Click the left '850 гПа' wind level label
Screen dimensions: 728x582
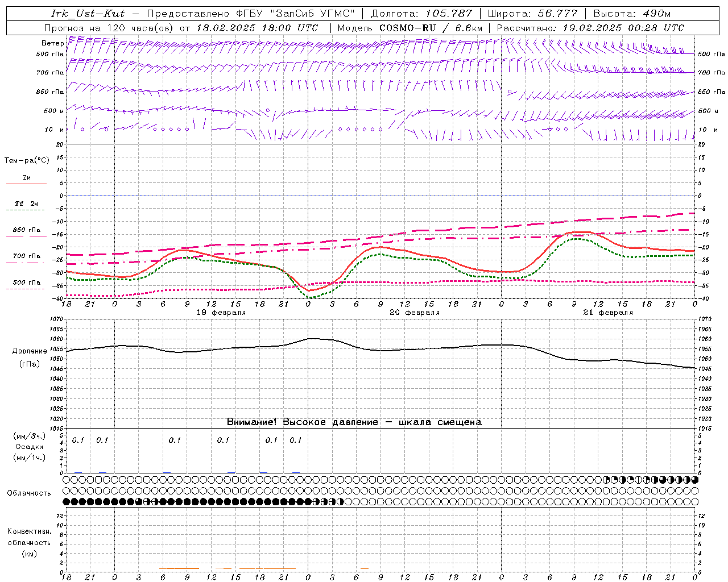tap(50, 92)
